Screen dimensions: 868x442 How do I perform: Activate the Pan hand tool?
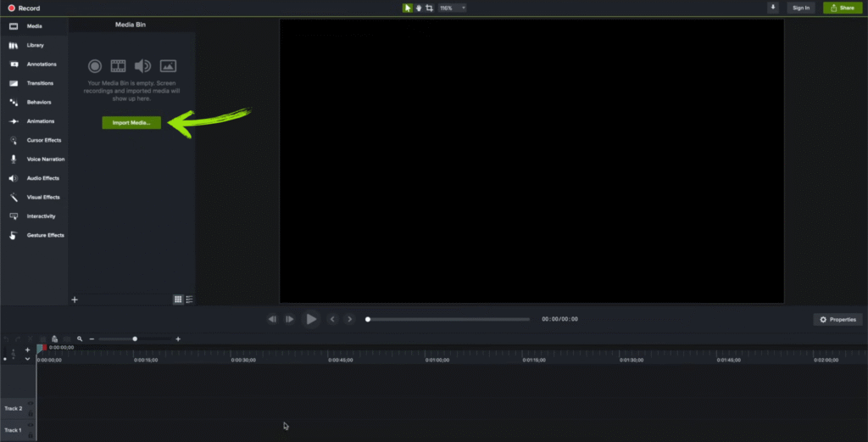[x=419, y=8]
